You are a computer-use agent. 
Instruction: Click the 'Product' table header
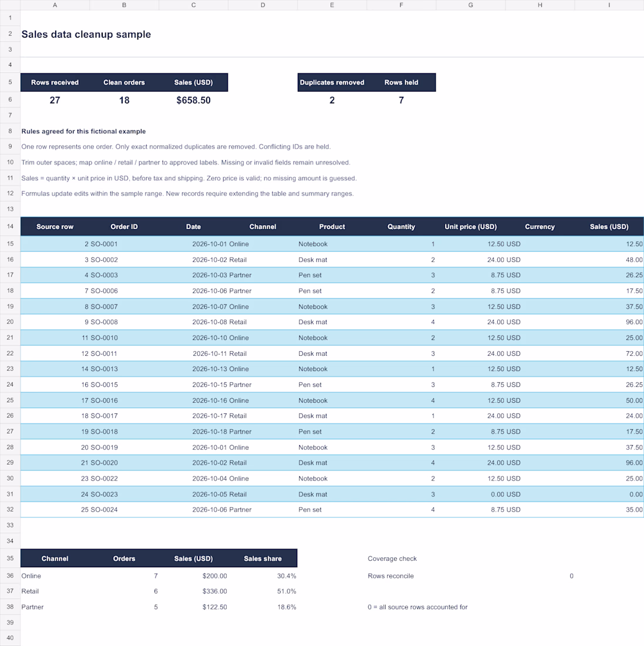[x=332, y=227]
